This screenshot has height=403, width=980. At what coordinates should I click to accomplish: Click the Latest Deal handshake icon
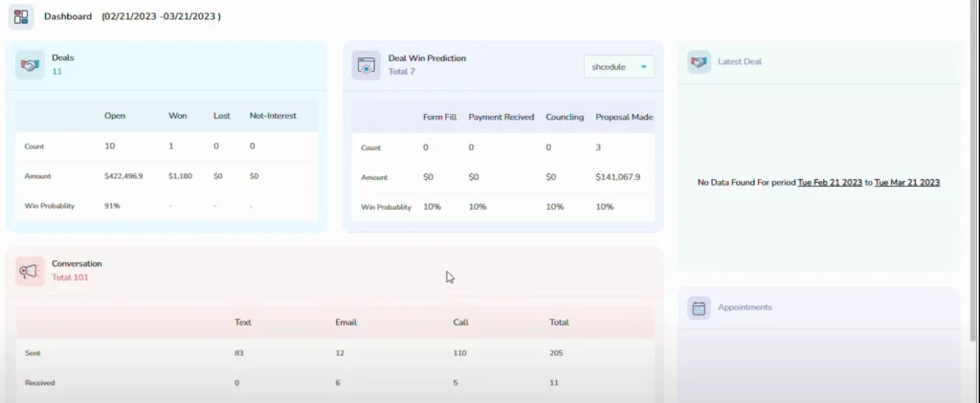tap(699, 62)
